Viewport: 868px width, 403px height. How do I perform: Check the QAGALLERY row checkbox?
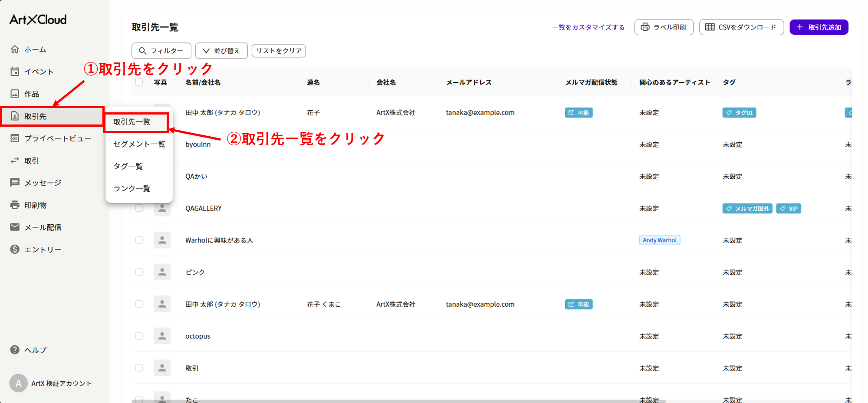(x=139, y=208)
